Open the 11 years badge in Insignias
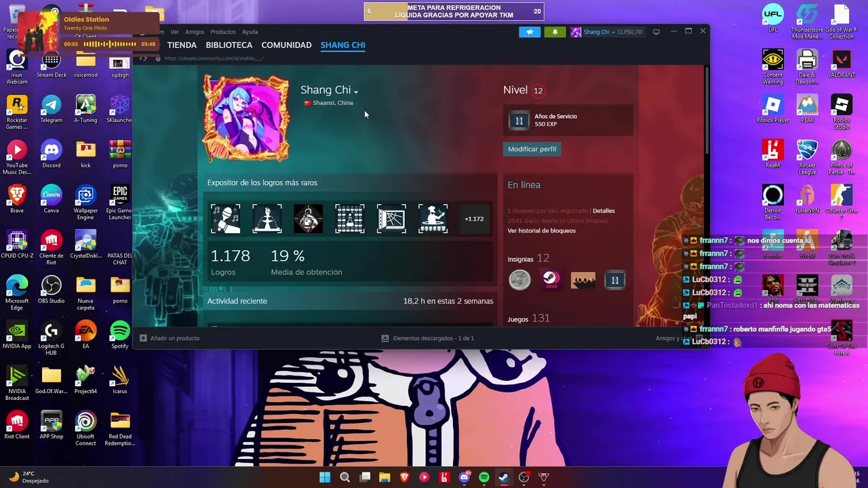868x488 pixels. 614,280
